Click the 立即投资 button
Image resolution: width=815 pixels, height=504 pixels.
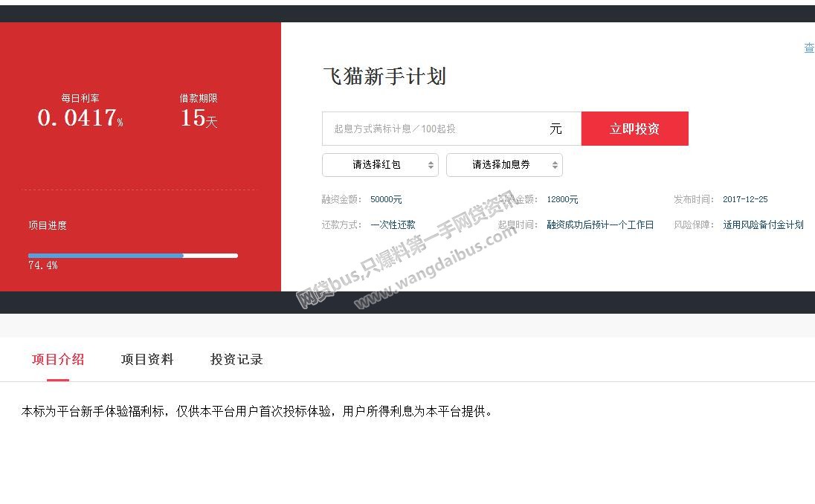click(x=634, y=129)
